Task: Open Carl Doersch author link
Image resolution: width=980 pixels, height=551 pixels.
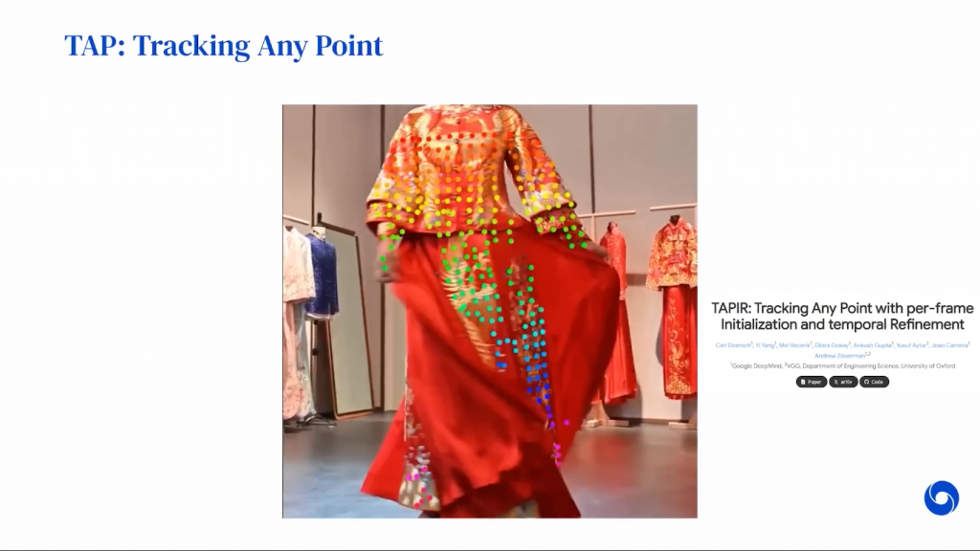Action: 734,345
